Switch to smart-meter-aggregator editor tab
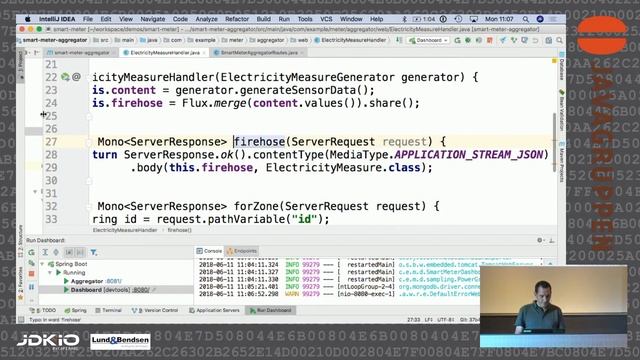The width and height of the screenshot is (640, 360). 82,53
